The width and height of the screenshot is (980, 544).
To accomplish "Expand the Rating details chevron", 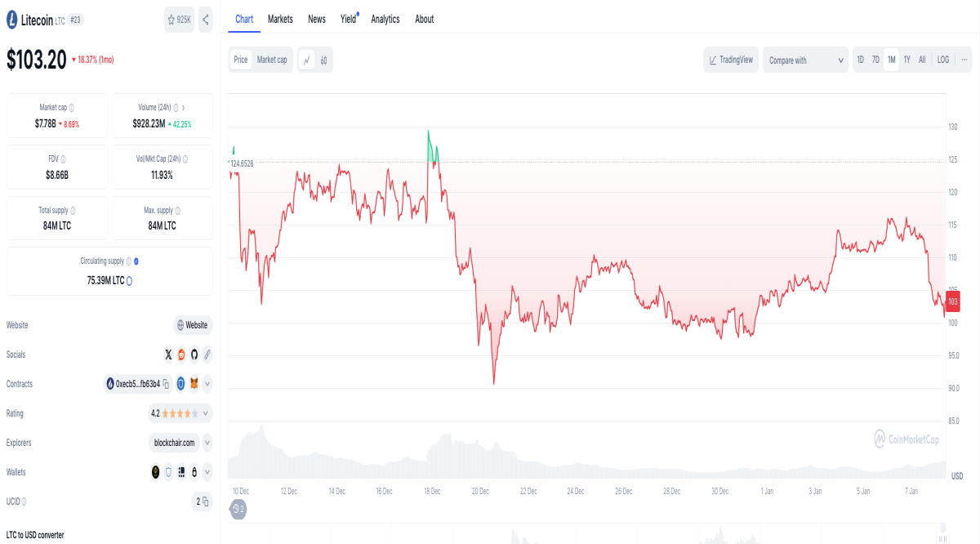I will click(207, 413).
